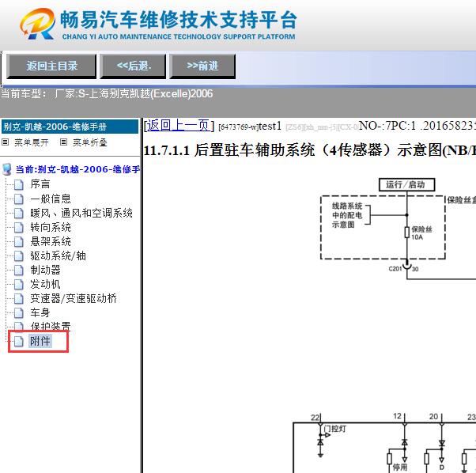
Task: Click the 别克-凯越-2006-维修手册 panel header
Action: click(x=70, y=127)
